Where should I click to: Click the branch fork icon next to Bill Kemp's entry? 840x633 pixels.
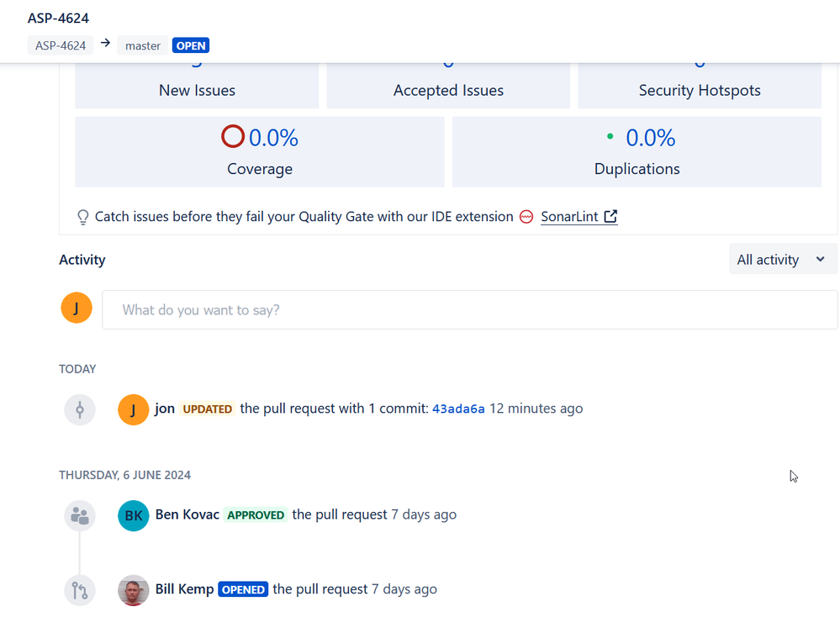point(79,589)
